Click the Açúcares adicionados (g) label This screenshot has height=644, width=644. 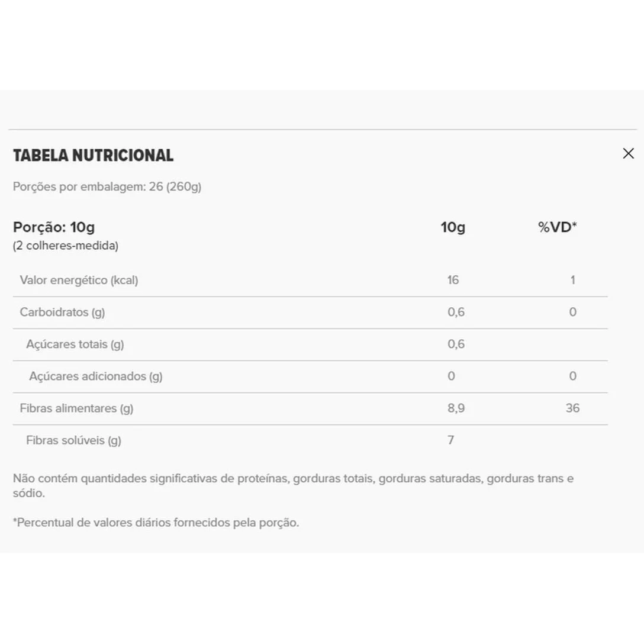pos(95,376)
